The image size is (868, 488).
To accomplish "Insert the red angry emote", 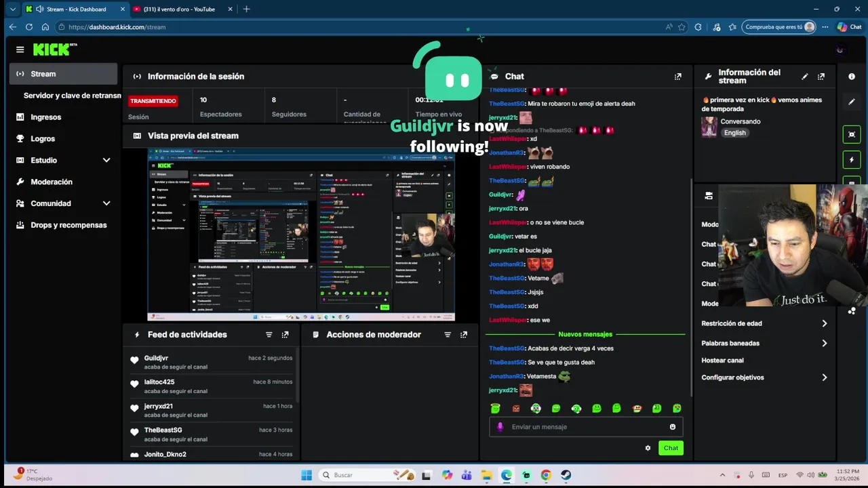I will click(x=516, y=409).
